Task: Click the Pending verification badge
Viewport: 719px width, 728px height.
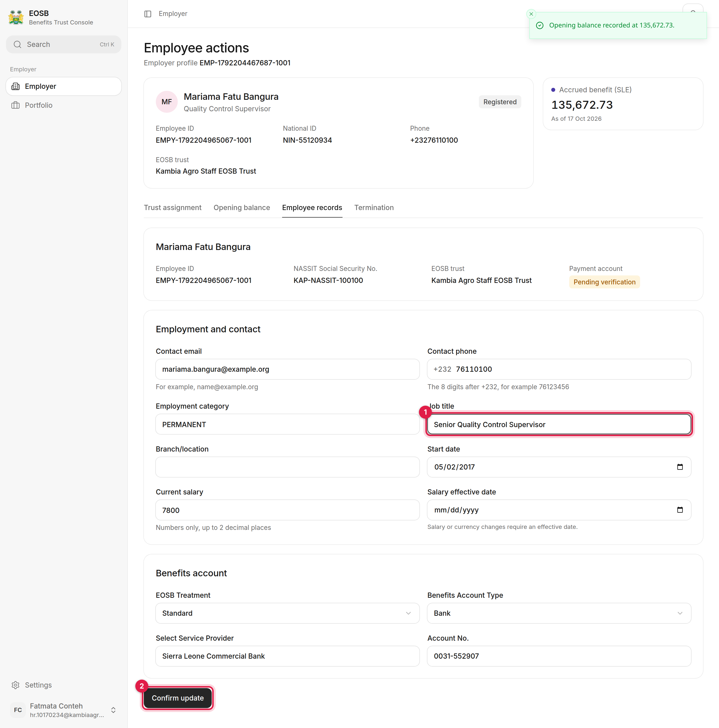Action: 604,282
